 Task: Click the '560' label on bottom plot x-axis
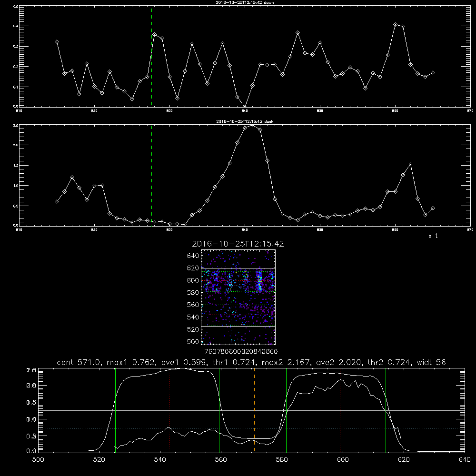click(221, 460)
